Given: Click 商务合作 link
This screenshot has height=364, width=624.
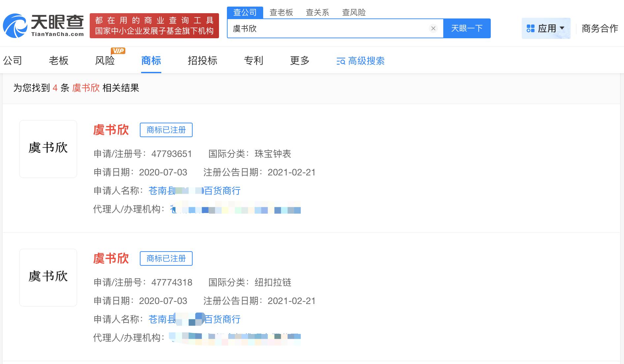Looking at the screenshot, I should (600, 29).
